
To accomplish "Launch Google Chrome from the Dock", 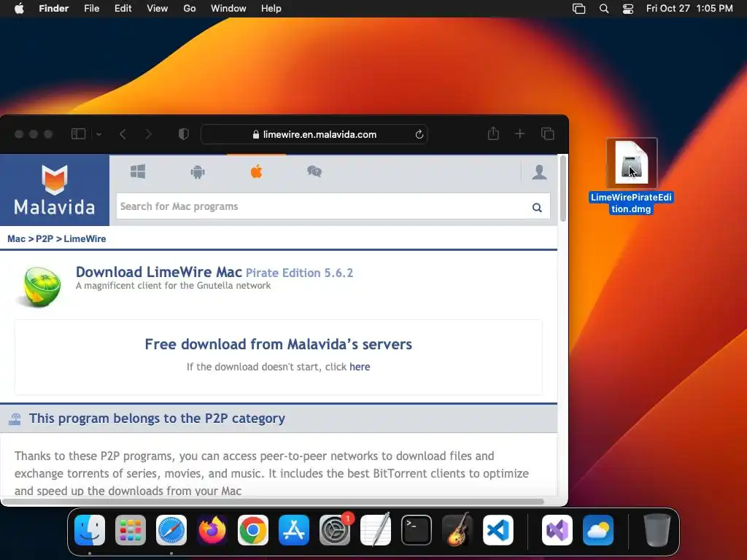I will click(x=253, y=530).
